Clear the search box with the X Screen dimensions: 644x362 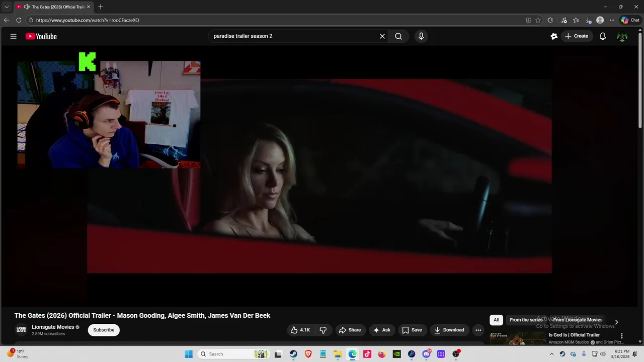[382, 36]
